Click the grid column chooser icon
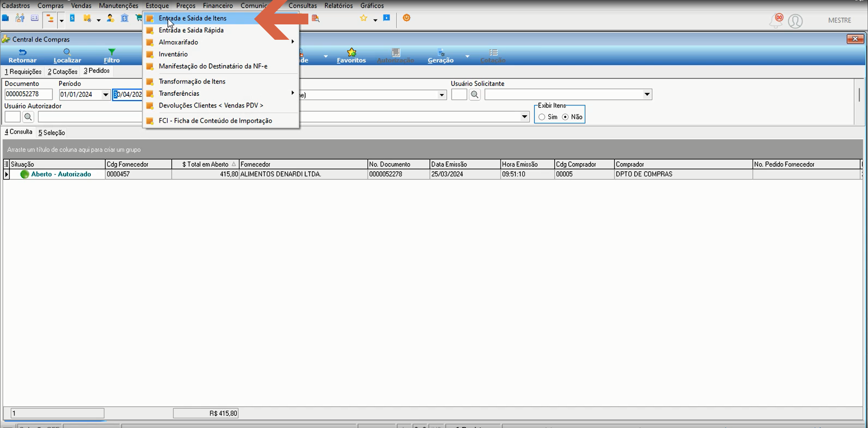 tap(6, 165)
